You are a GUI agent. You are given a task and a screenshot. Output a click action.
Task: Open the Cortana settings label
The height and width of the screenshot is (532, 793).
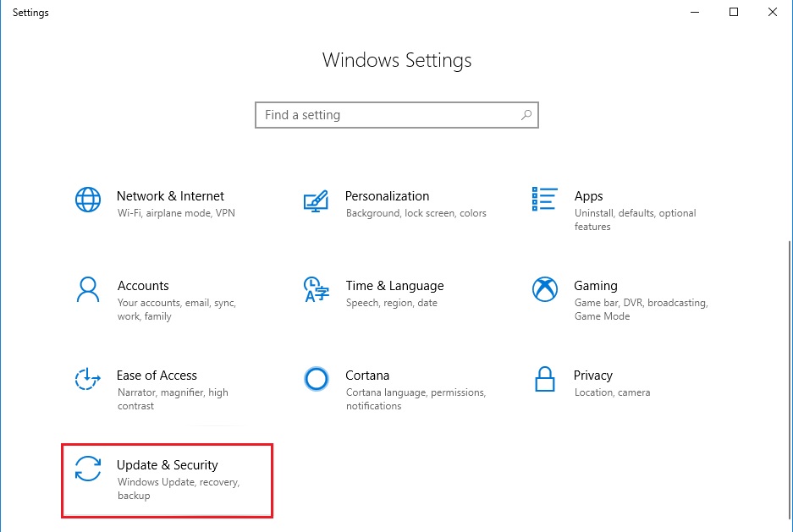coord(367,376)
